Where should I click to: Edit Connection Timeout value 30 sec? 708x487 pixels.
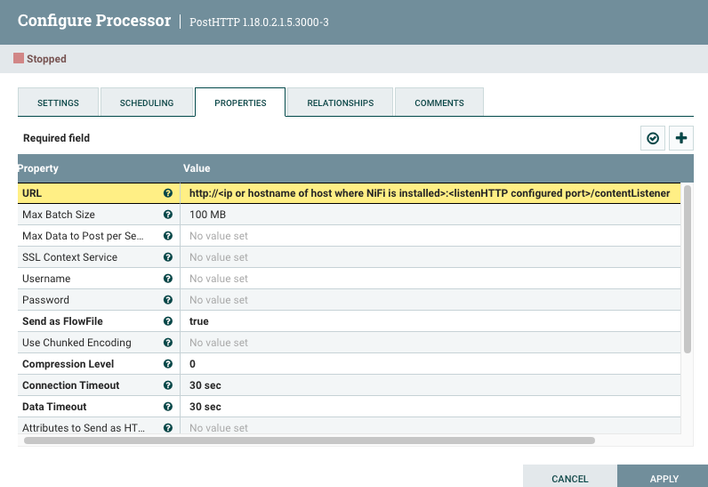pos(430,385)
